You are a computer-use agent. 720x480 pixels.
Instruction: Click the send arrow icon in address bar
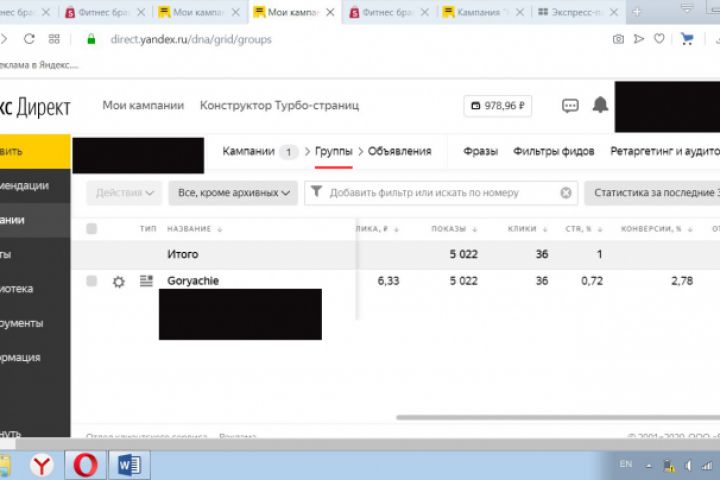point(639,39)
